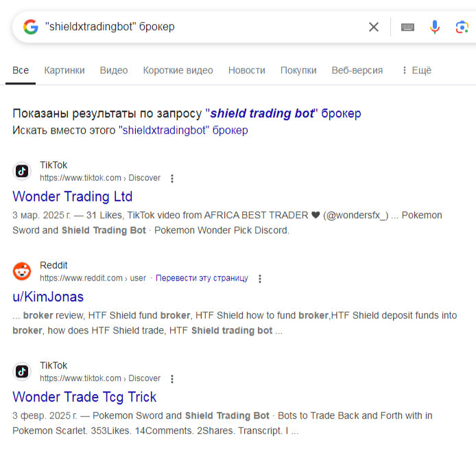Open the on-screen keyboard input tool
This screenshot has width=476, height=475.
tap(407, 27)
